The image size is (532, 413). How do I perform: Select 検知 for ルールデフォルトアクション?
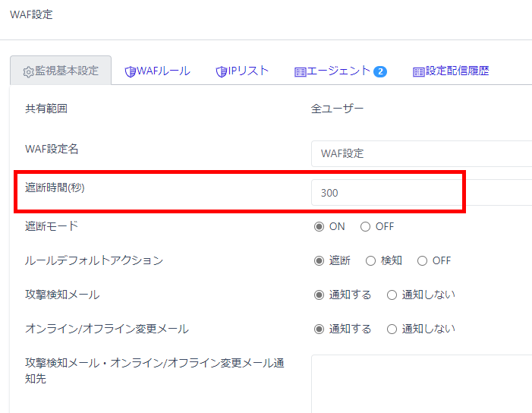pos(370,260)
